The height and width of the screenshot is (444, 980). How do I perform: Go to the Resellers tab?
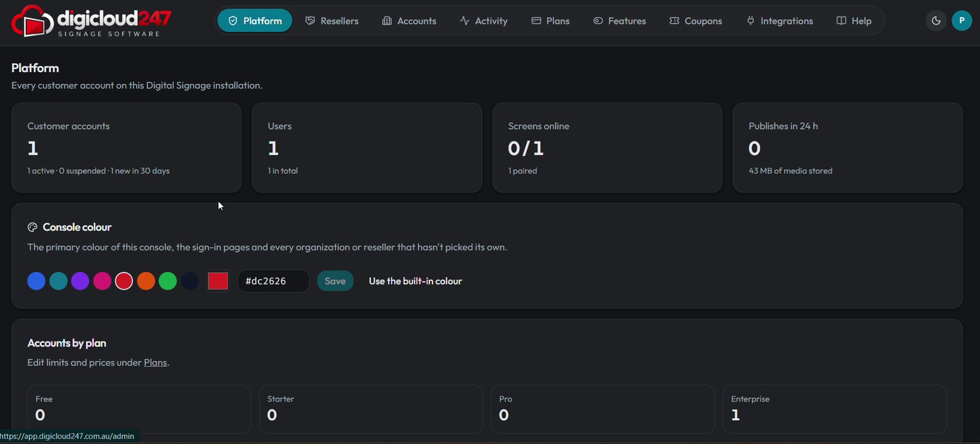click(332, 21)
